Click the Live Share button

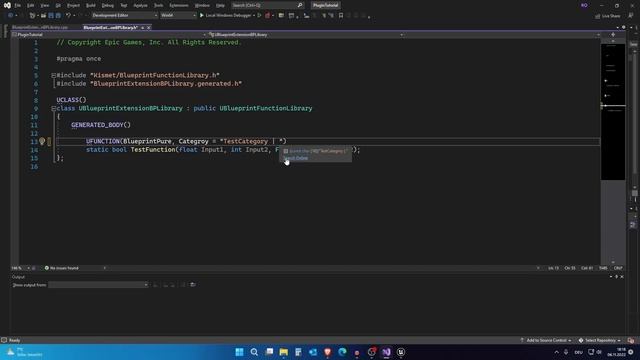(x=607, y=16)
